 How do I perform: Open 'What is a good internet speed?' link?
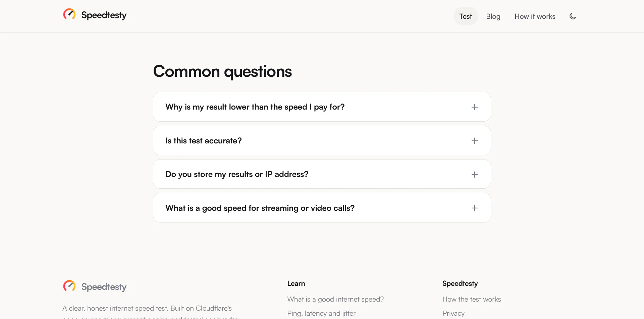[x=335, y=299]
